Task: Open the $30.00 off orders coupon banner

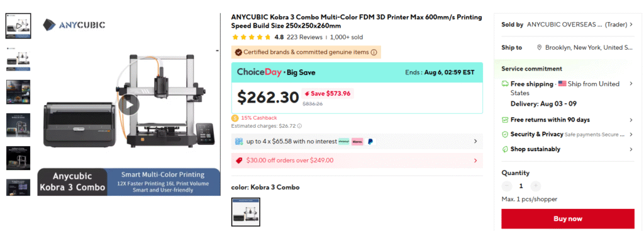Action: pyautogui.click(x=357, y=161)
